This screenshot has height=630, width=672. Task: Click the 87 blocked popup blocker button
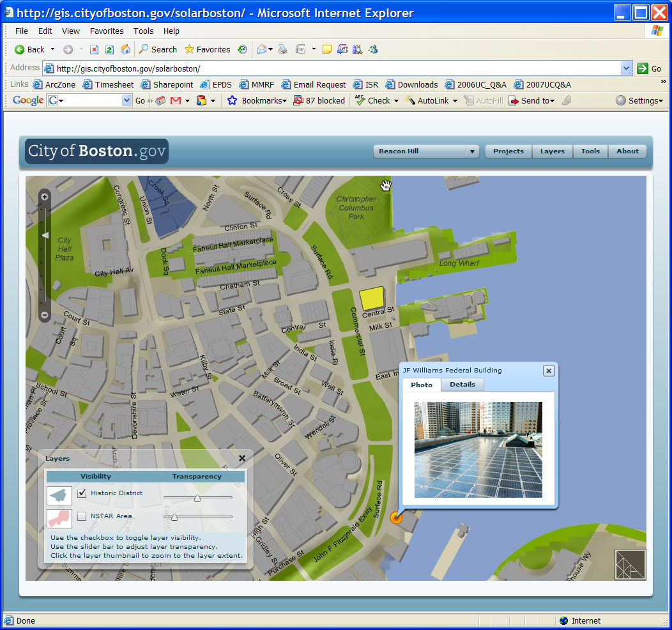[x=319, y=101]
